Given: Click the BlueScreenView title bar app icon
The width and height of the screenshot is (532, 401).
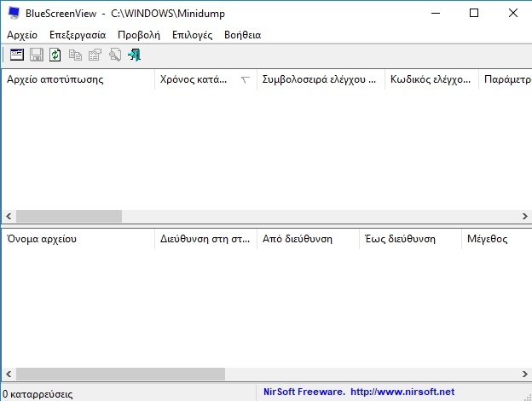Looking at the screenshot, I should click(14, 13).
